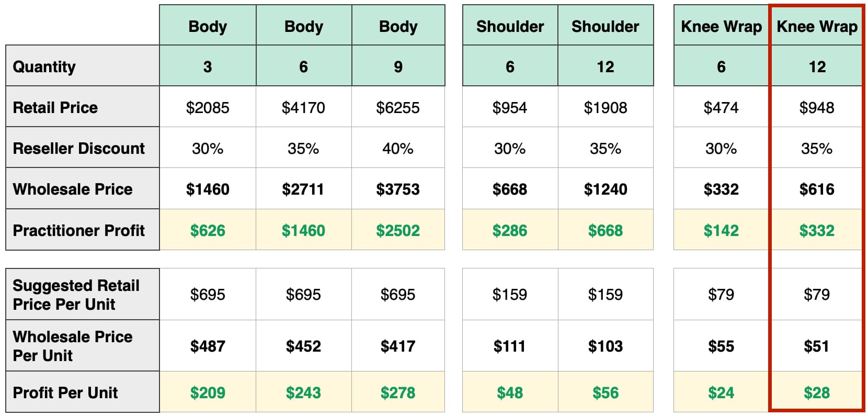Click the $2502 practitioner profit cell

[x=398, y=230]
